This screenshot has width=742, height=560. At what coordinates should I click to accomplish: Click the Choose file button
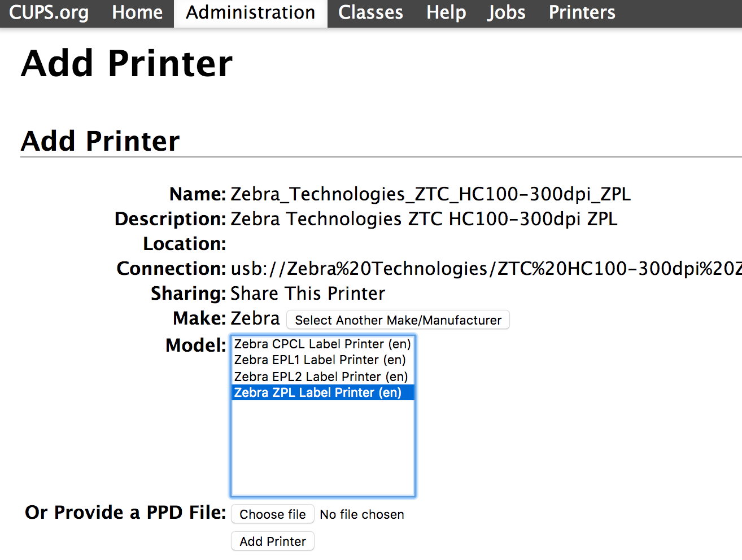(x=273, y=514)
